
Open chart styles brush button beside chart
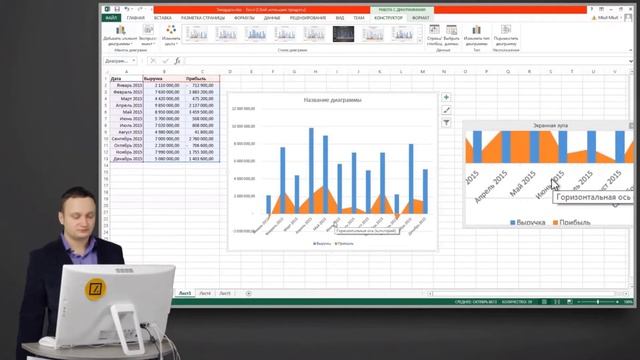click(x=446, y=110)
